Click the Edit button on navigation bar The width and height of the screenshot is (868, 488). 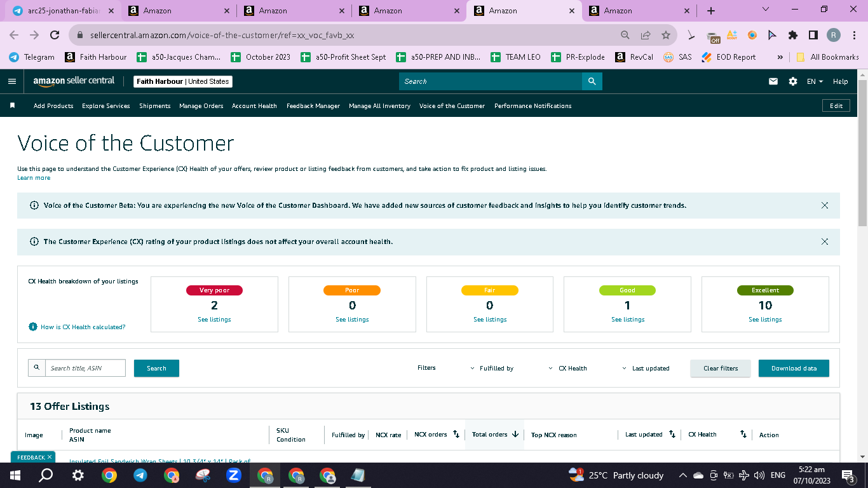836,106
